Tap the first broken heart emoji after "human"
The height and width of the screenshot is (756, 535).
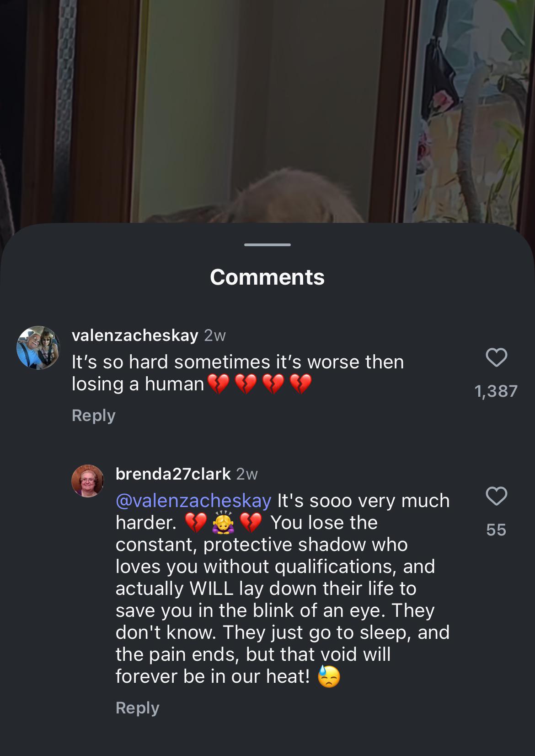tap(218, 384)
